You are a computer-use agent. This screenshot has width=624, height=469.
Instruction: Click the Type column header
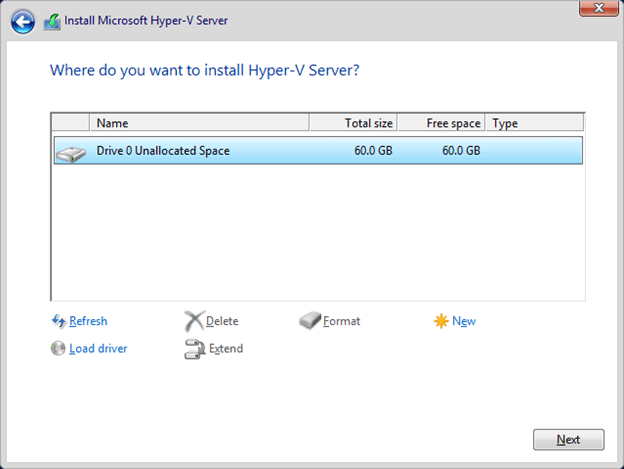pyautogui.click(x=535, y=123)
